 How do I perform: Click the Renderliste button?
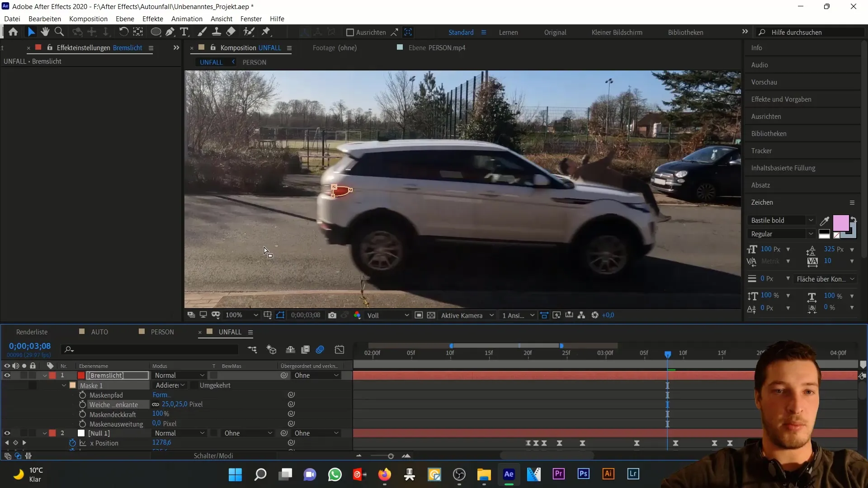pyautogui.click(x=32, y=332)
